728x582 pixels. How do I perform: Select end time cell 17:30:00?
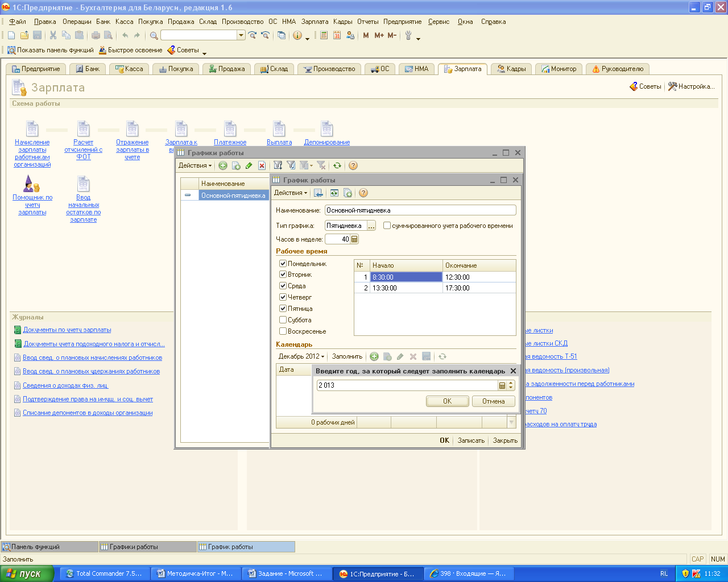click(479, 288)
